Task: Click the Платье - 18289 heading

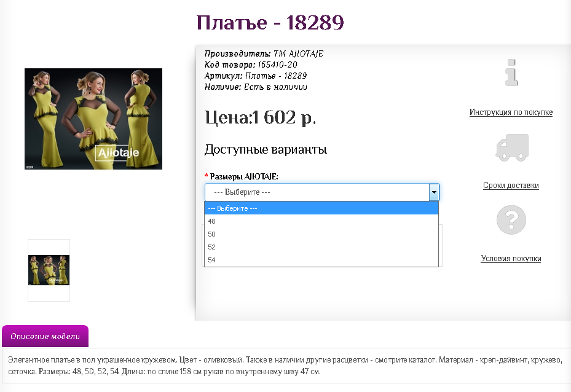Action: (270, 23)
